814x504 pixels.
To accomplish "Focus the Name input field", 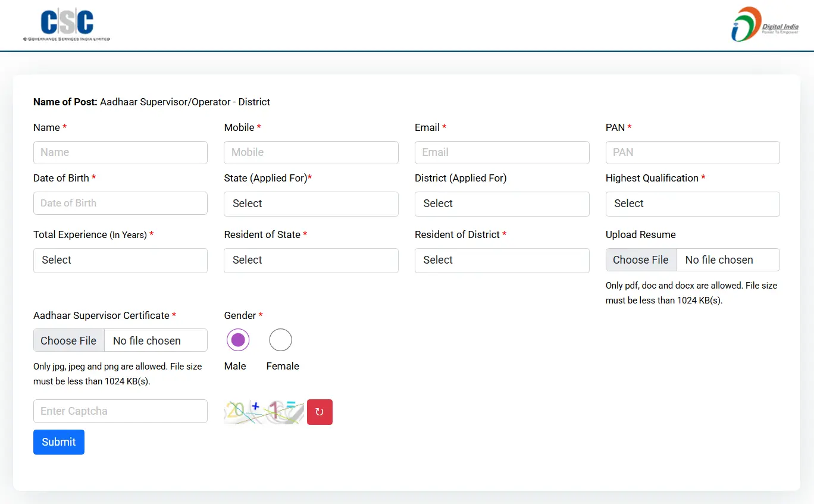I will pos(120,152).
